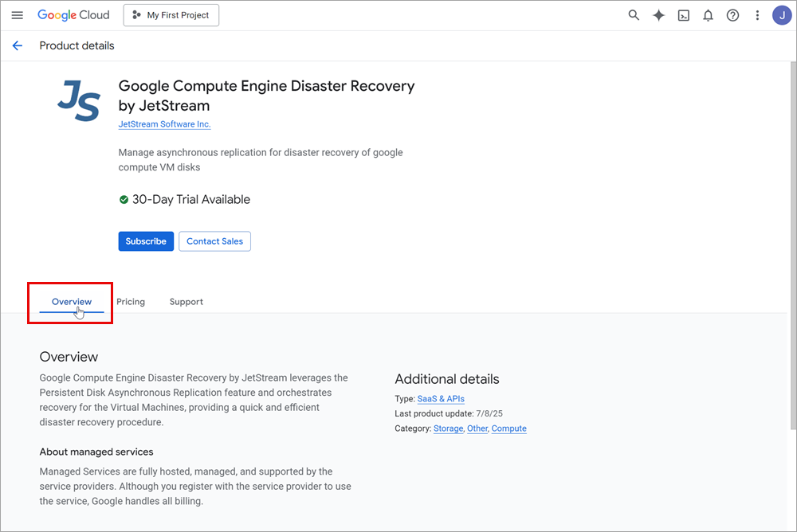797x532 pixels.
Task: Click the Contact Sales button
Action: 214,241
